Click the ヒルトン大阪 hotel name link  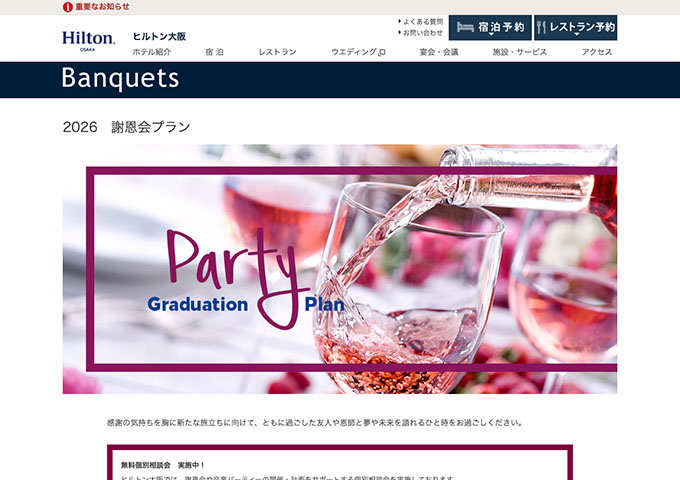click(x=159, y=36)
